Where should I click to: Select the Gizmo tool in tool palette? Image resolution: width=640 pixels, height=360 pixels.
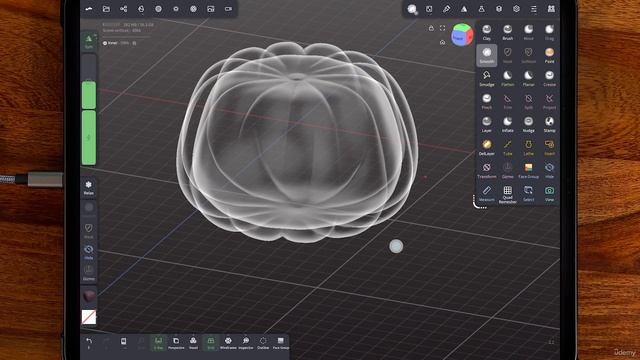pyautogui.click(x=507, y=171)
